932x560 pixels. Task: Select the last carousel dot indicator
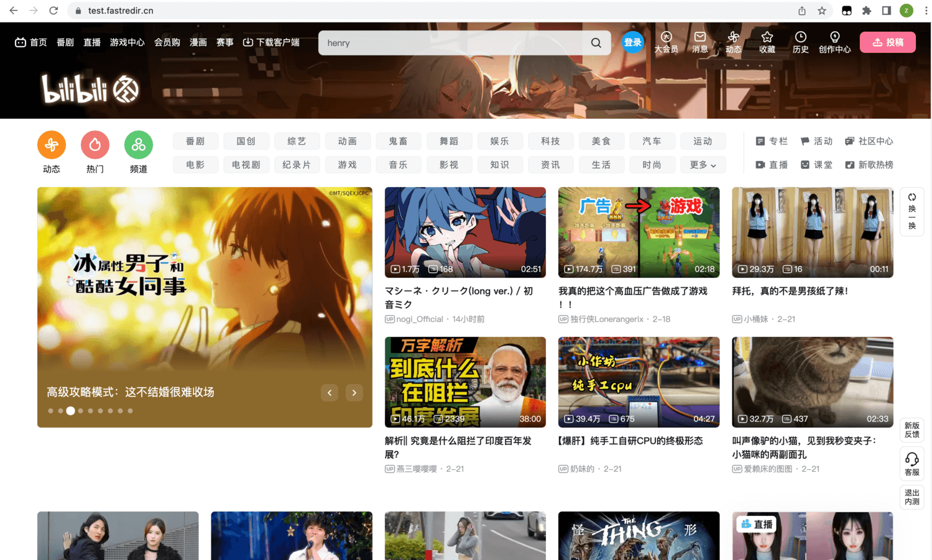coord(130,411)
